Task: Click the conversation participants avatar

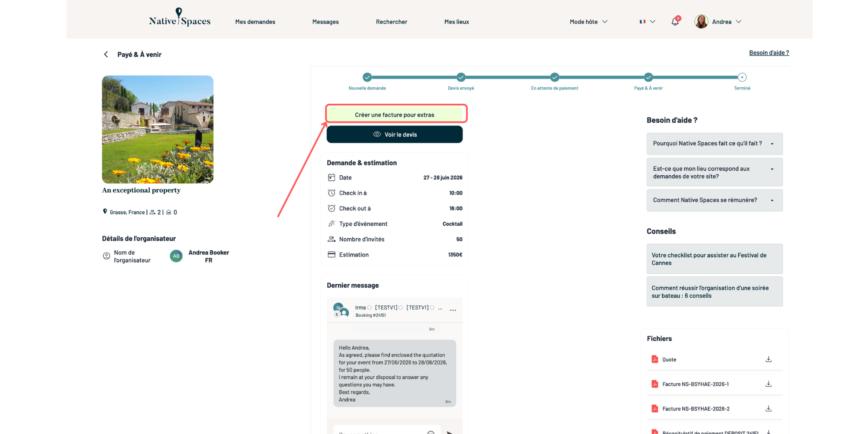Action: (341, 310)
